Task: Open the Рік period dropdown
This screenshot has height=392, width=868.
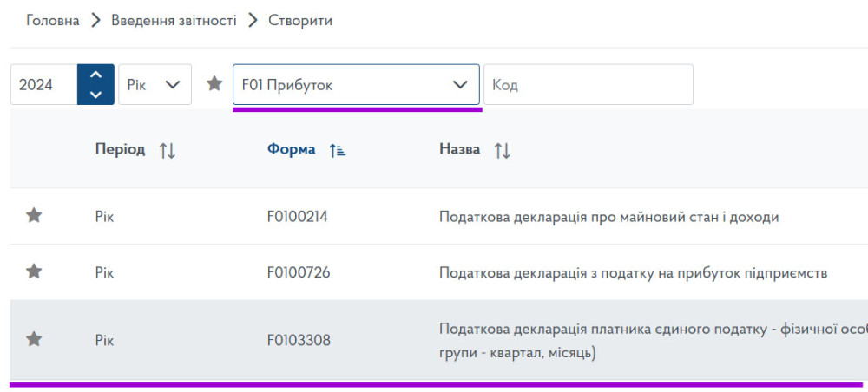Action: point(155,84)
